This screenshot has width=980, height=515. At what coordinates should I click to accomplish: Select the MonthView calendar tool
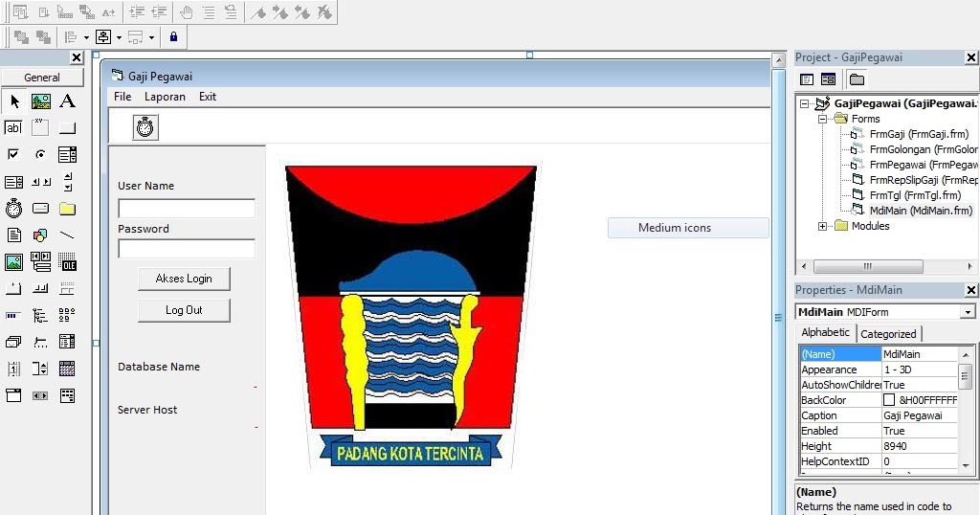click(x=68, y=369)
